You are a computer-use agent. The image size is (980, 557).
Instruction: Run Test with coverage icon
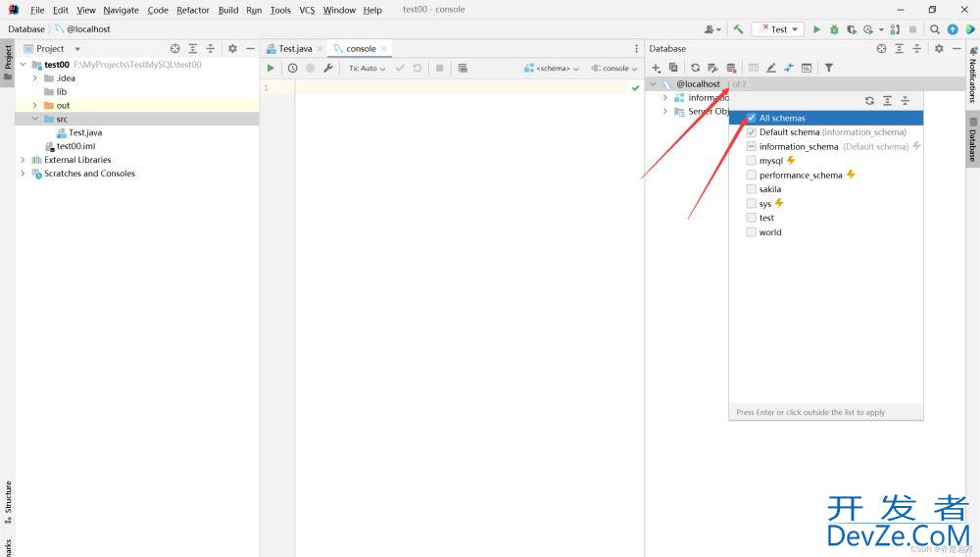[851, 29]
